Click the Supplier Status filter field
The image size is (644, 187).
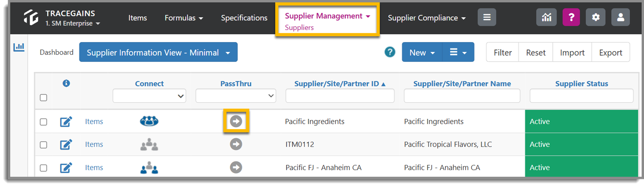pos(581,96)
